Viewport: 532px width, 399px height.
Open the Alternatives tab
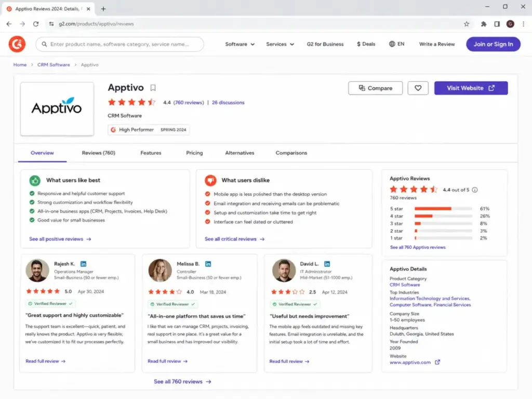click(240, 153)
